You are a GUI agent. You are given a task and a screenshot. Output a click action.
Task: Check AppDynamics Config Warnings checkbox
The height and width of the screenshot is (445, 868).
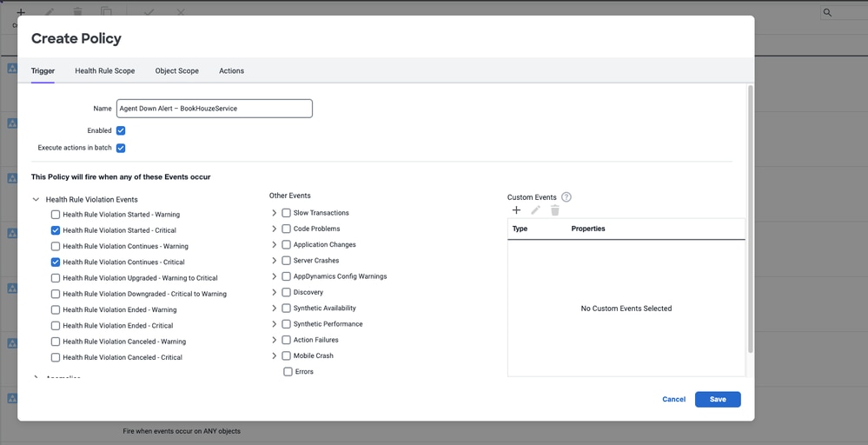click(x=286, y=276)
